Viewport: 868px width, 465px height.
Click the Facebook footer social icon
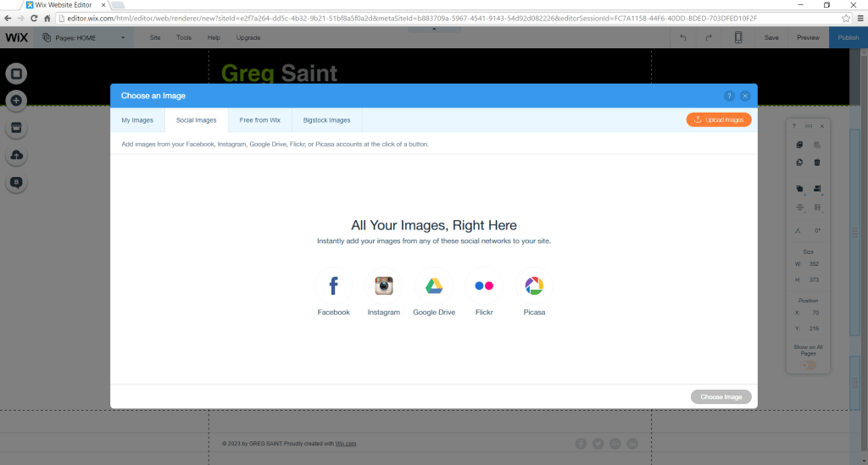(x=581, y=444)
